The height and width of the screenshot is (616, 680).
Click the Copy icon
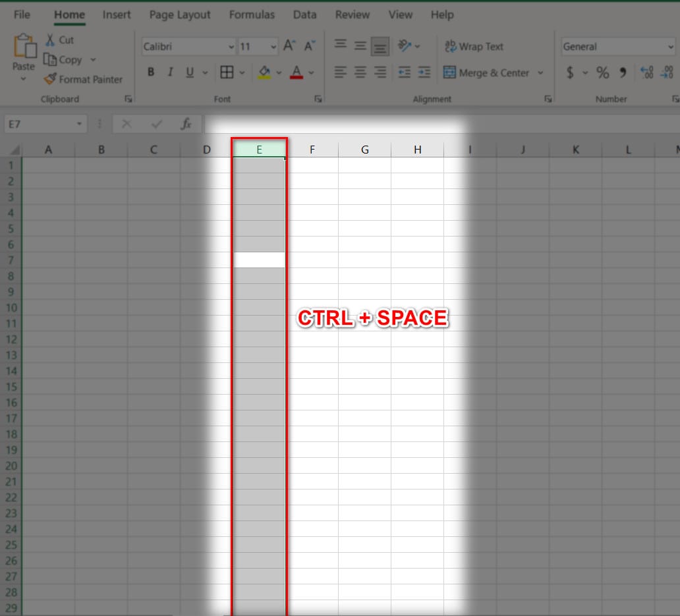50,59
